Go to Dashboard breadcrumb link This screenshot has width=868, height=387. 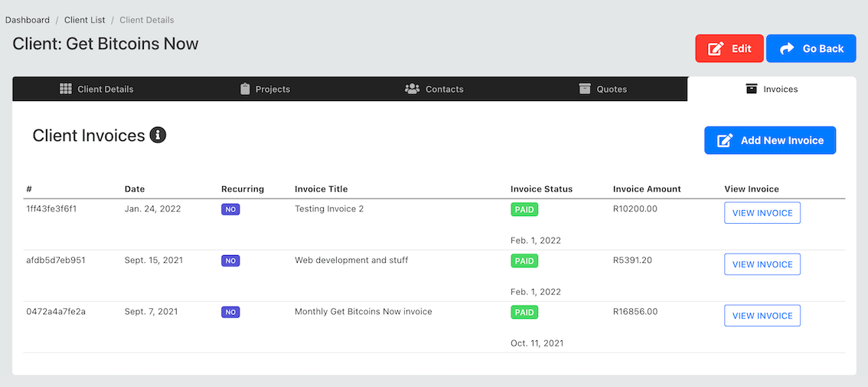[x=28, y=20]
